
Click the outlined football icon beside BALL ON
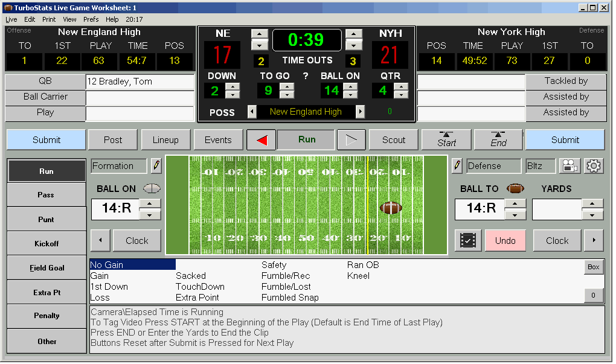tap(152, 189)
